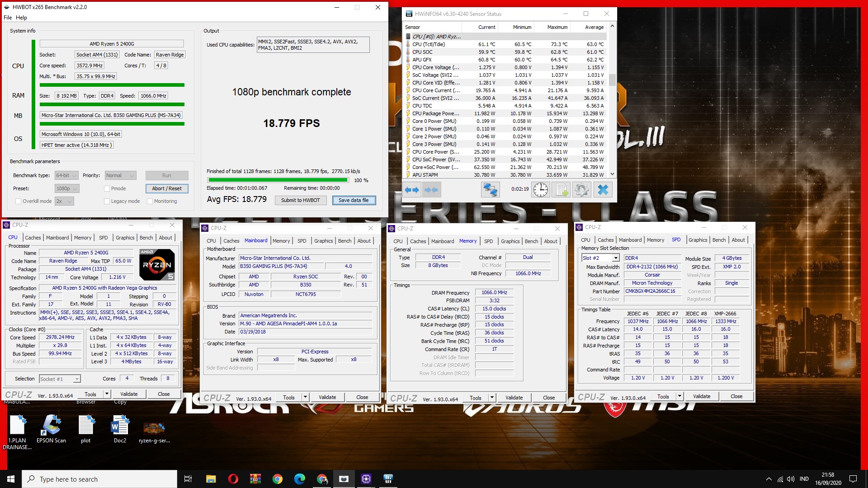Viewport: 868px width, 488px height.
Task: Toggle Monitoring checkbox
Action: click(x=150, y=202)
